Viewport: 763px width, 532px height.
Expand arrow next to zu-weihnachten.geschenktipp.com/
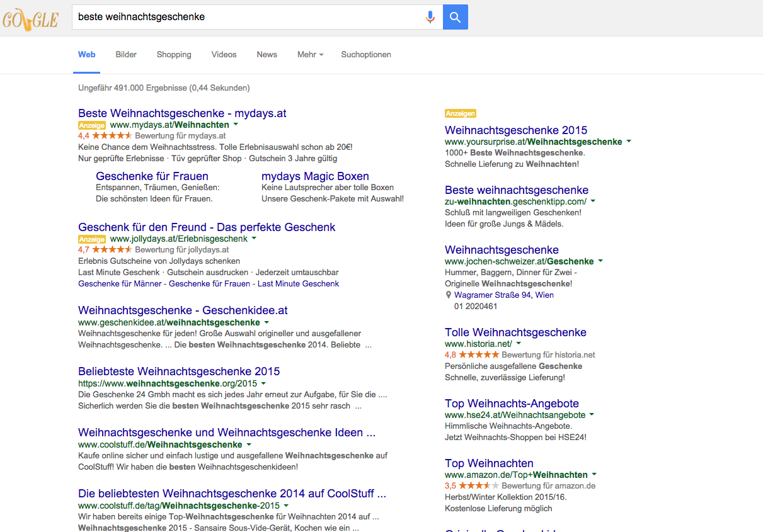point(593,201)
